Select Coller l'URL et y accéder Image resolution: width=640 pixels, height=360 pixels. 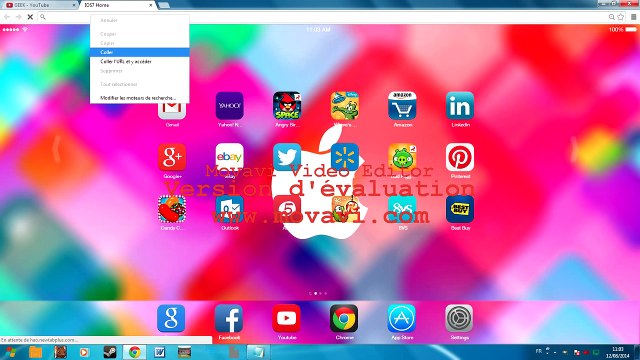pyautogui.click(x=140, y=62)
